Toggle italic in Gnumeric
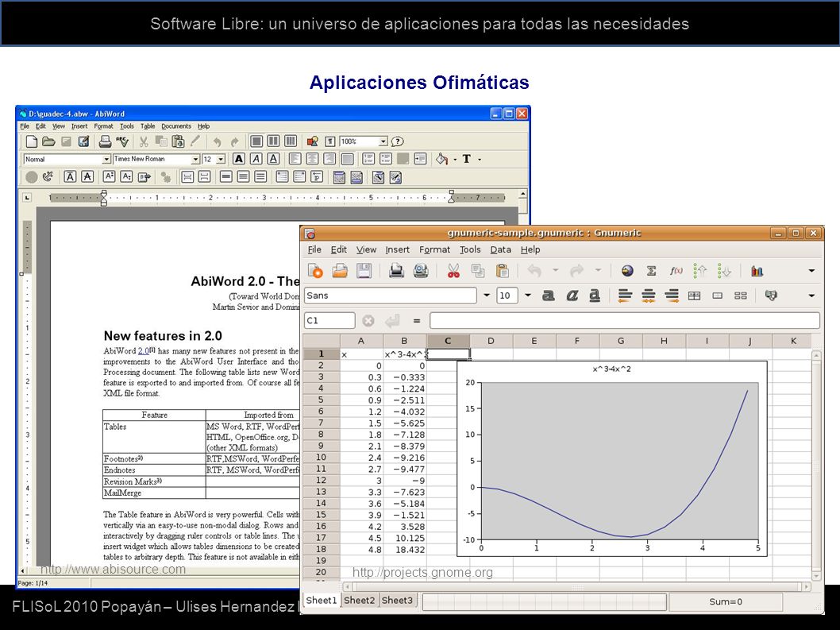This screenshot has width=840, height=630. click(x=572, y=296)
